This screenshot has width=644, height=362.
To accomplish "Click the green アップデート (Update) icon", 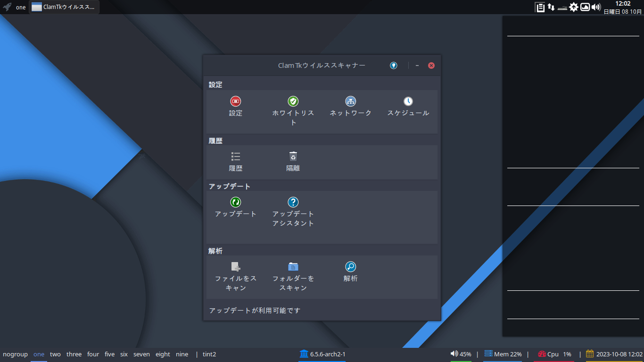I will tap(236, 202).
